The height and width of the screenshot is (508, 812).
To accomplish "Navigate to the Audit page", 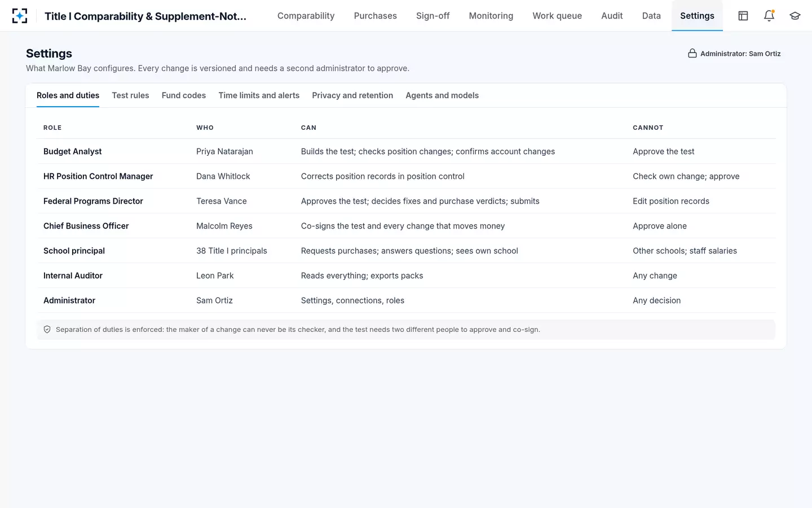I will coord(612,16).
